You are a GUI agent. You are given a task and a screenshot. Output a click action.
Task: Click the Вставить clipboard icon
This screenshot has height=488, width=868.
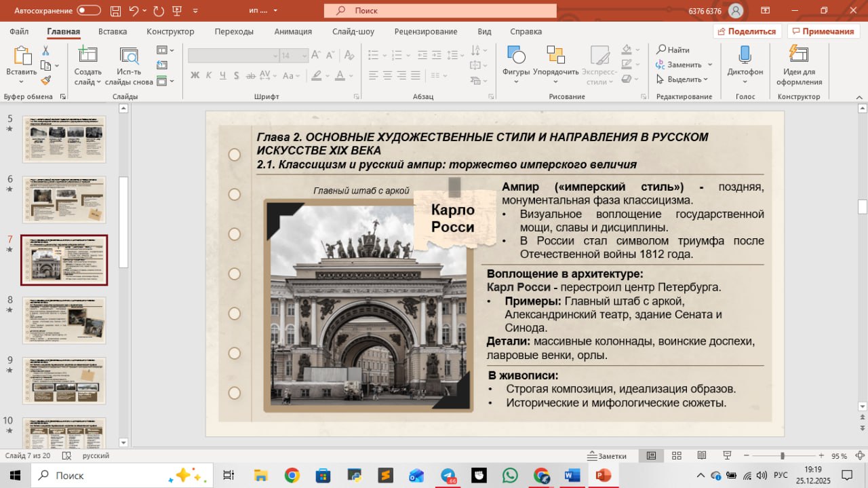(22, 55)
